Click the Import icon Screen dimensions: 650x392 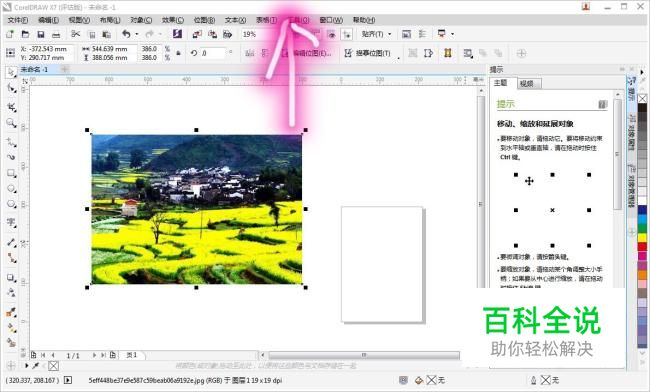(197, 34)
